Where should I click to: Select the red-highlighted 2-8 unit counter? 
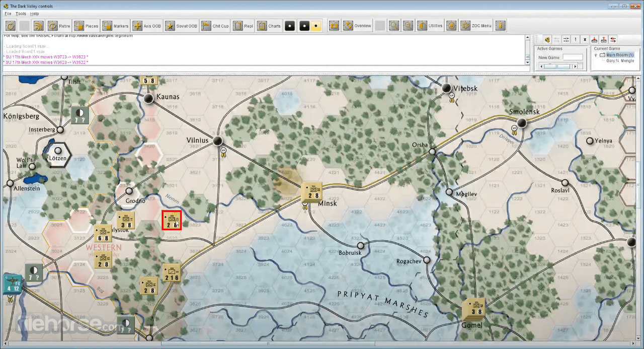pyautogui.click(x=172, y=220)
